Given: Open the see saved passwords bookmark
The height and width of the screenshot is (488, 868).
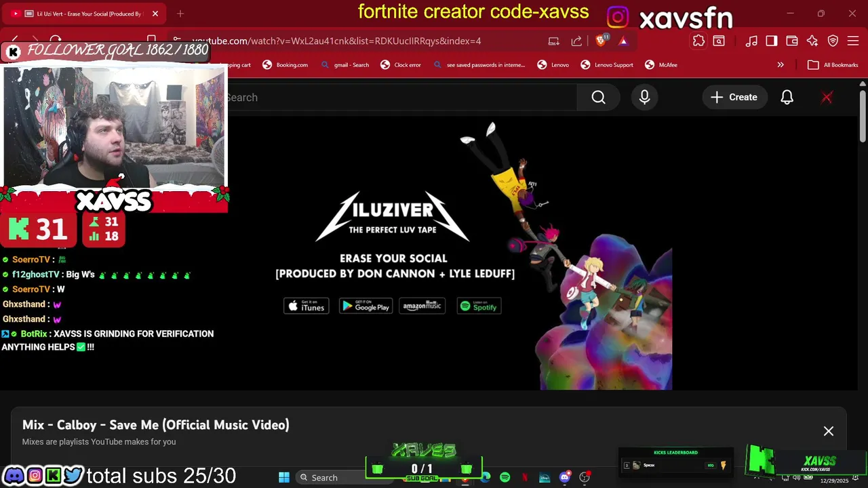Looking at the screenshot, I should [x=478, y=65].
